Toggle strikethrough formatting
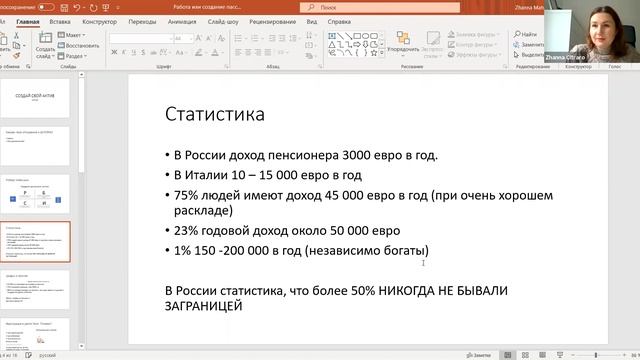This screenshot has height=360, width=640. pyautogui.click(x=153, y=52)
